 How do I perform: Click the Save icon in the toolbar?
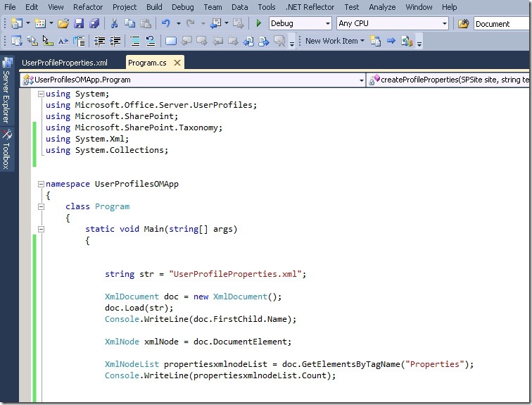click(78, 24)
